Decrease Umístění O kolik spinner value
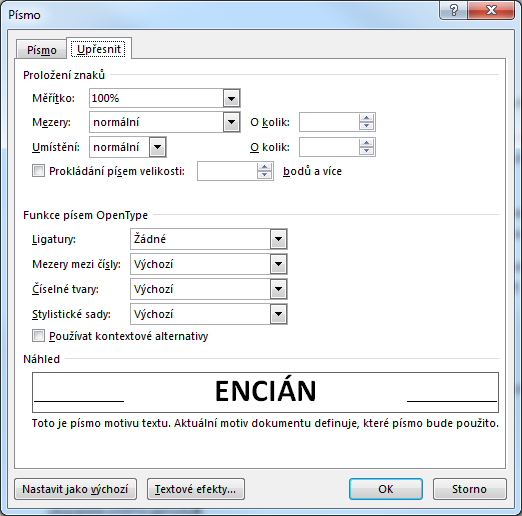The image size is (522, 516). click(x=366, y=151)
